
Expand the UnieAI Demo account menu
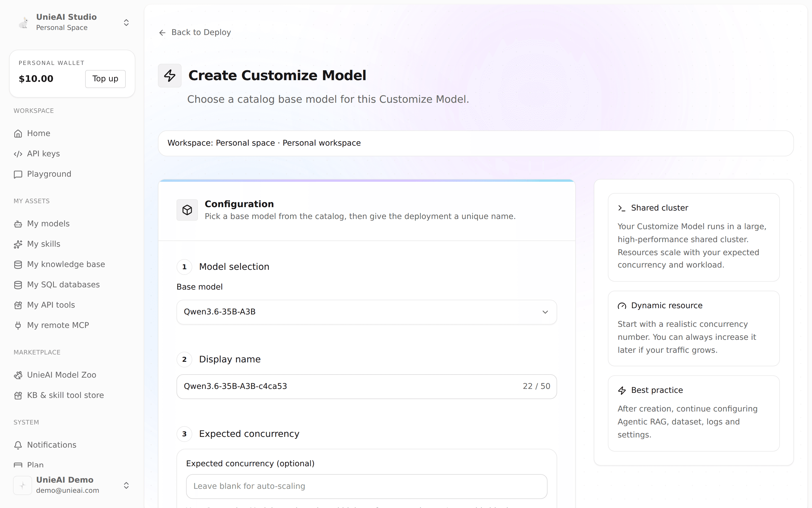click(x=126, y=485)
